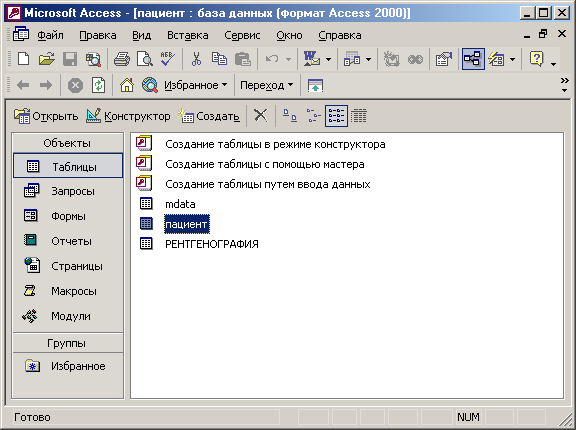
Task: Select the Таблицы objects category
Action: tap(68, 166)
